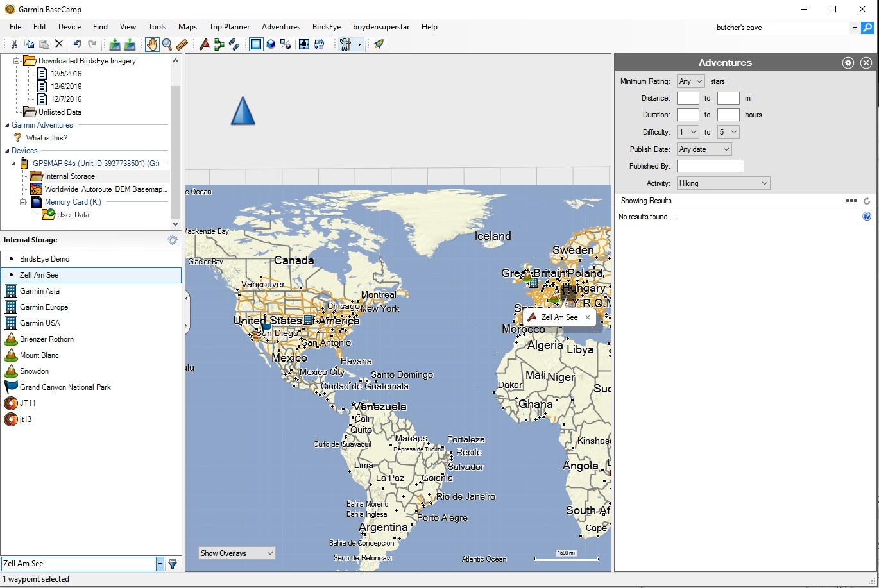The height and width of the screenshot is (588, 879).
Task: Select the New Waypoint flag tool
Action: 204,44
